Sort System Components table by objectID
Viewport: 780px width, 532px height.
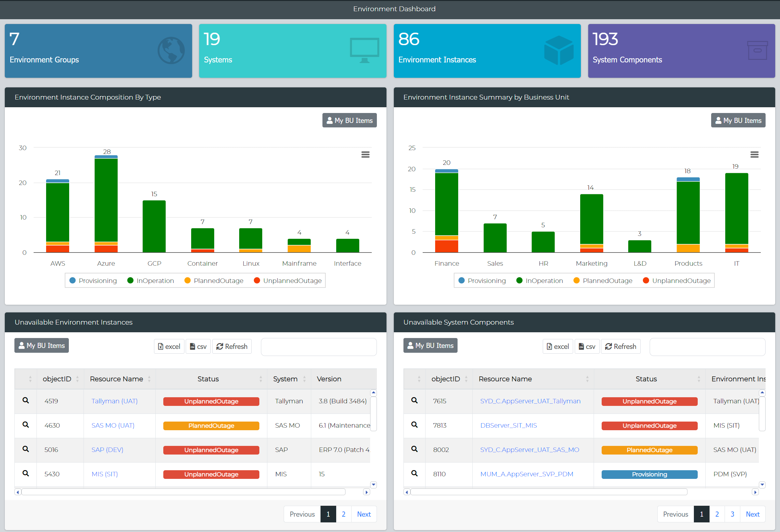[x=449, y=379]
